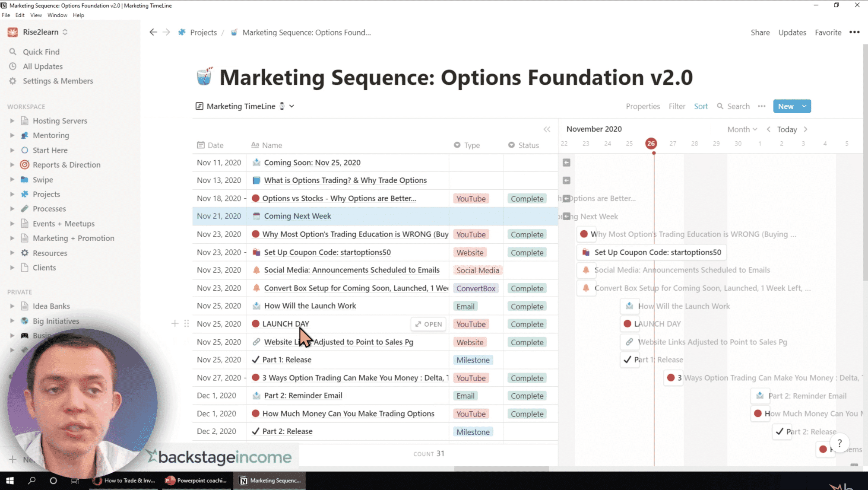Go to previous timeline period arrow

[x=769, y=129]
